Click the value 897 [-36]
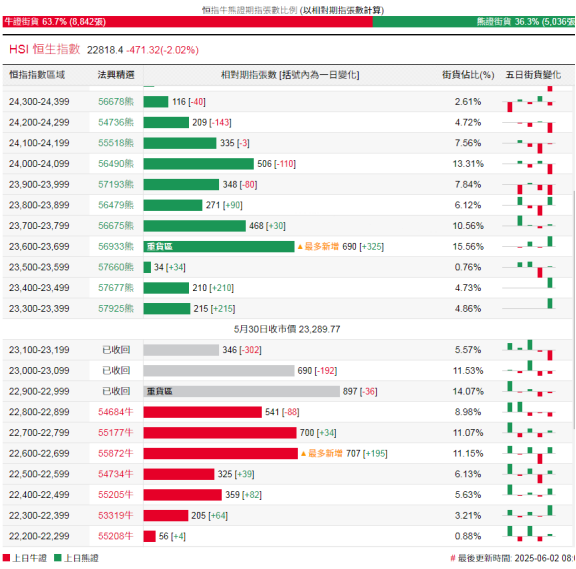The width and height of the screenshot is (576, 569). [x=360, y=391]
